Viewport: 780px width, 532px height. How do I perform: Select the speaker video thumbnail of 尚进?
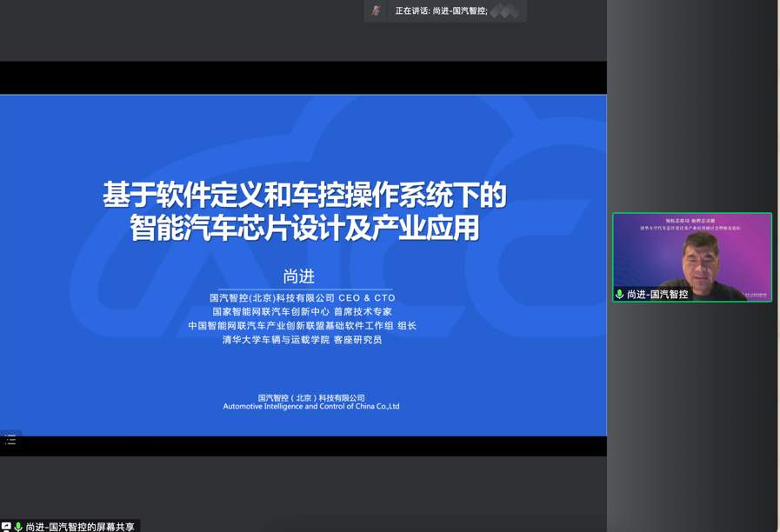pos(692,257)
